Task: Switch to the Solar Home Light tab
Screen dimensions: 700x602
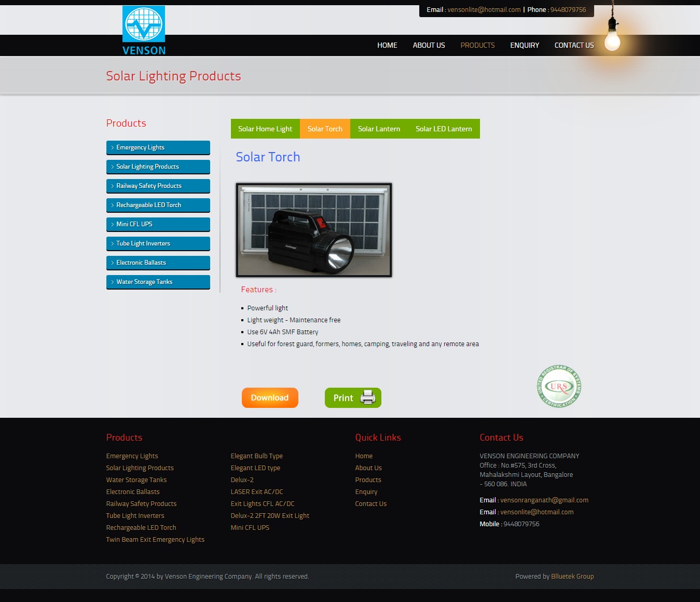Action: click(x=265, y=129)
